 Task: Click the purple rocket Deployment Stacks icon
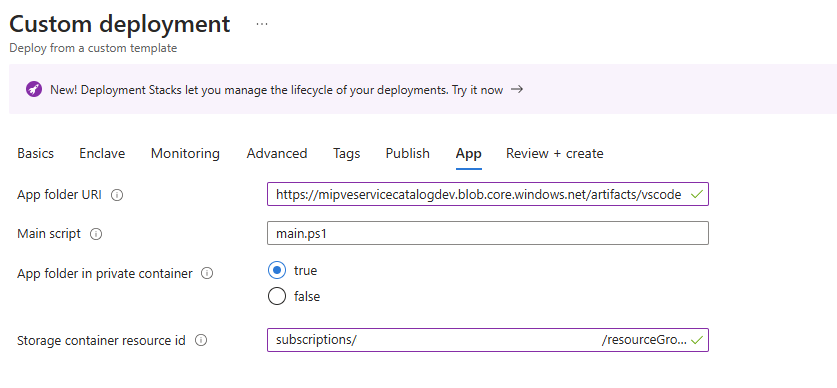34,89
